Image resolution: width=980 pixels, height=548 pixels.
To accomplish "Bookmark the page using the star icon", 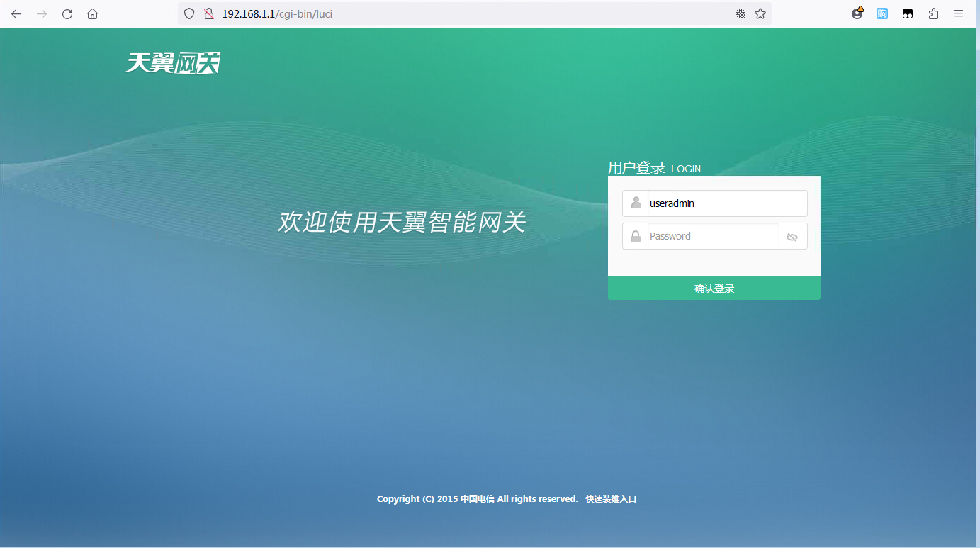I will (x=760, y=13).
